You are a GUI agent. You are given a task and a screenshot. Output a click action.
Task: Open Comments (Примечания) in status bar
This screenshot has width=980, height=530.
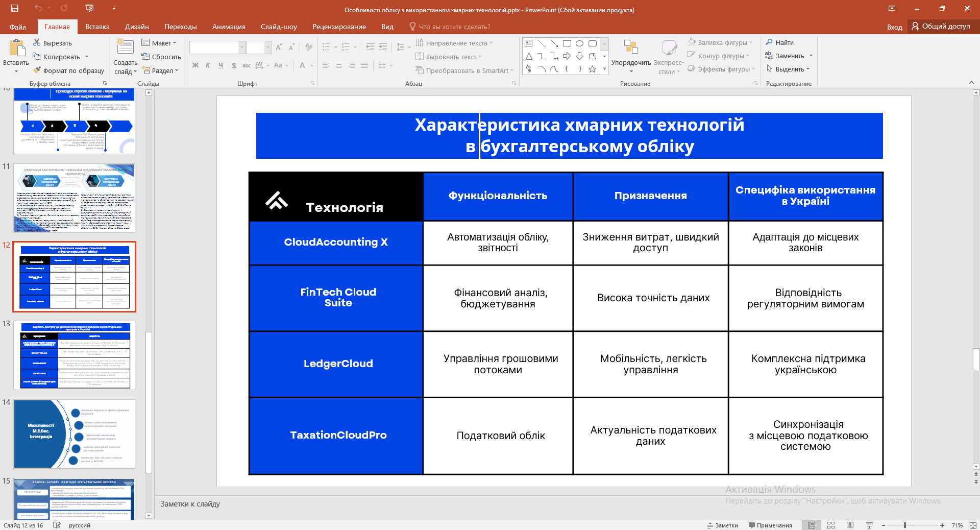click(x=770, y=525)
